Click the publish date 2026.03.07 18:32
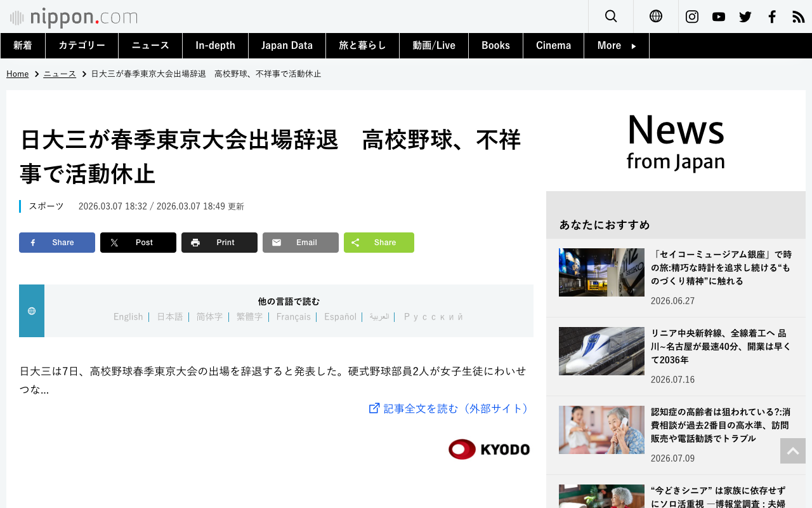The height and width of the screenshot is (508, 812). click(x=113, y=206)
